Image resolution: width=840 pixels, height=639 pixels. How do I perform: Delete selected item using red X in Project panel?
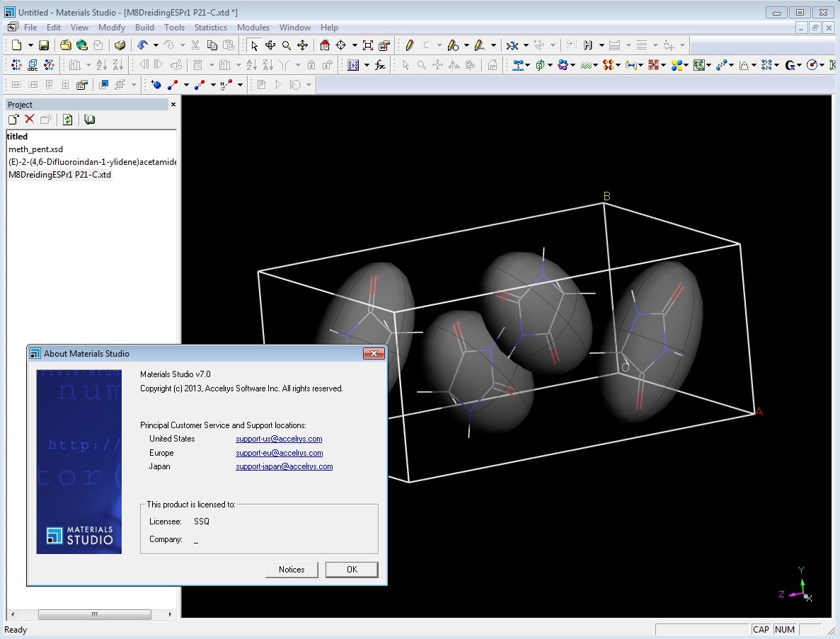pos(30,120)
